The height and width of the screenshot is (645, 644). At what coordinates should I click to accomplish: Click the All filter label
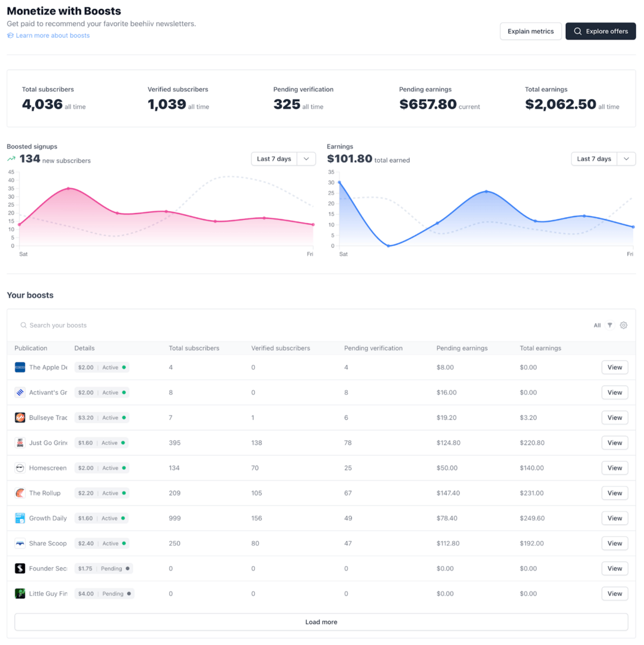[597, 325]
